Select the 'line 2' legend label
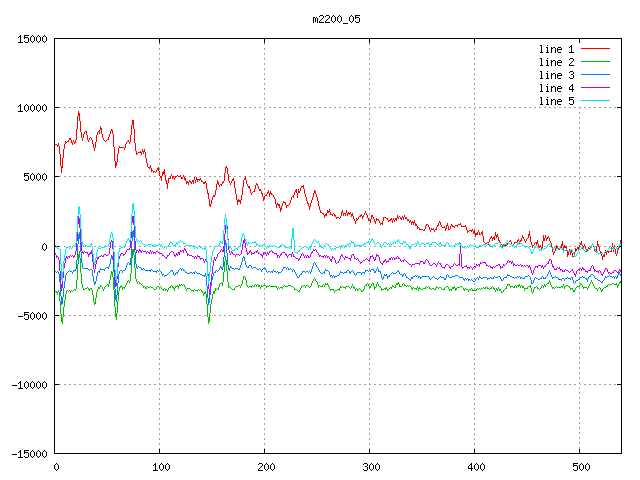Viewport: 640px width, 480px height. (x=556, y=62)
